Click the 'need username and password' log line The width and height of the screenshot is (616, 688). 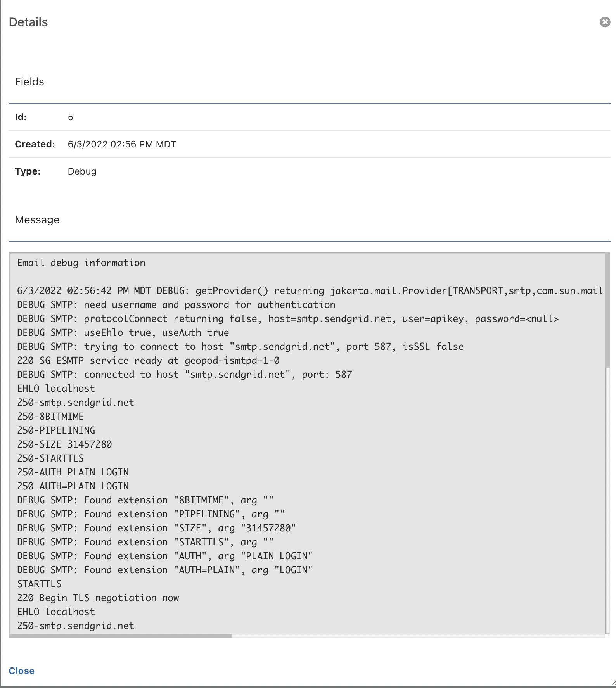176,305
